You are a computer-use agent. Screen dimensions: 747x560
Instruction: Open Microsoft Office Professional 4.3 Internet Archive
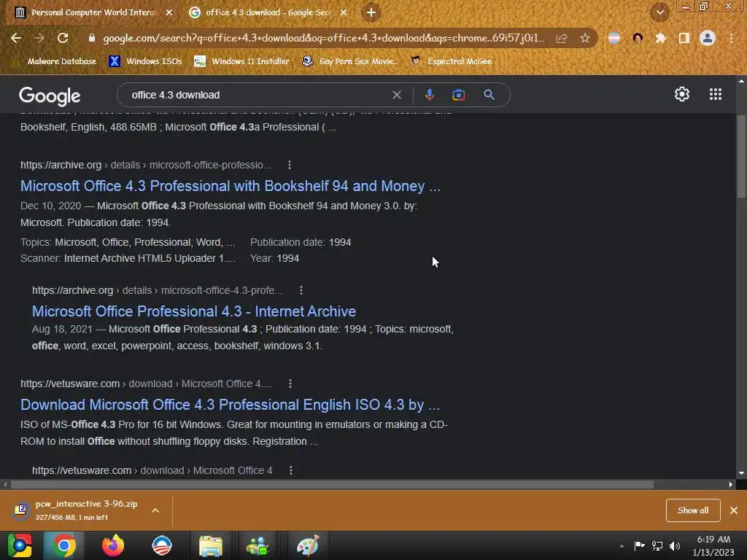click(x=194, y=311)
